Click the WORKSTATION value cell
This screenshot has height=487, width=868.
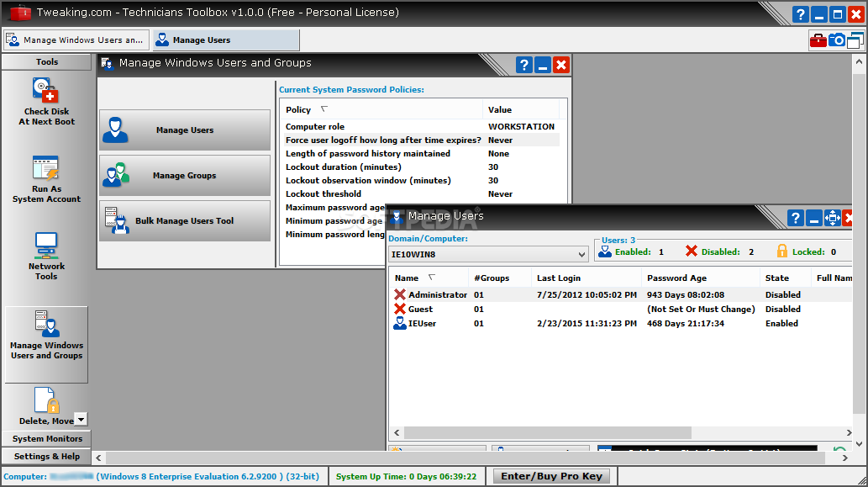coord(521,127)
